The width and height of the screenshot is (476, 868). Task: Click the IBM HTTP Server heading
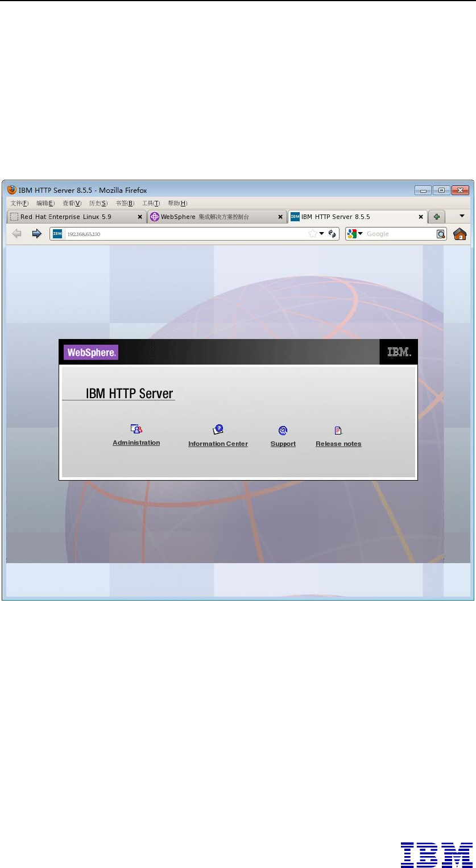point(129,393)
